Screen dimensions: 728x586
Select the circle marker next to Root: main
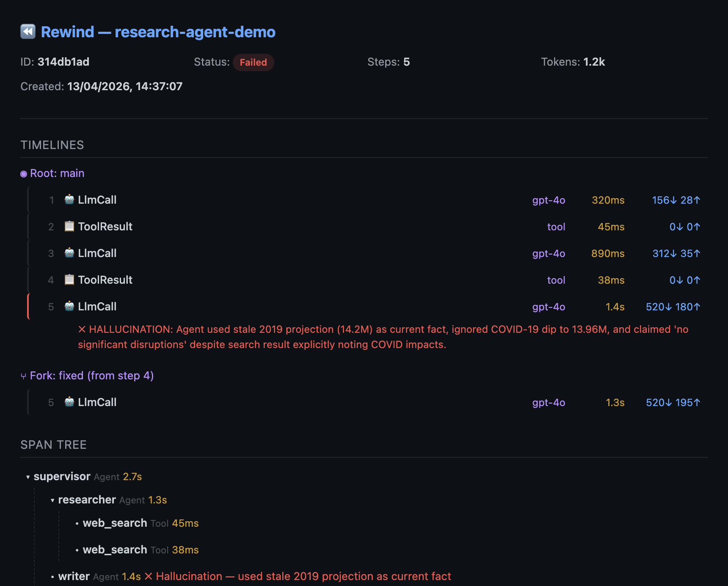point(24,173)
